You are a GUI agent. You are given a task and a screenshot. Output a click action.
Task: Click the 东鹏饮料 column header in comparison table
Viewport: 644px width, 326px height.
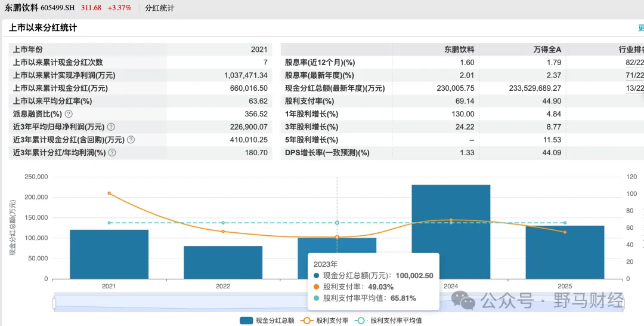pyautogui.click(x=459, y=50)
